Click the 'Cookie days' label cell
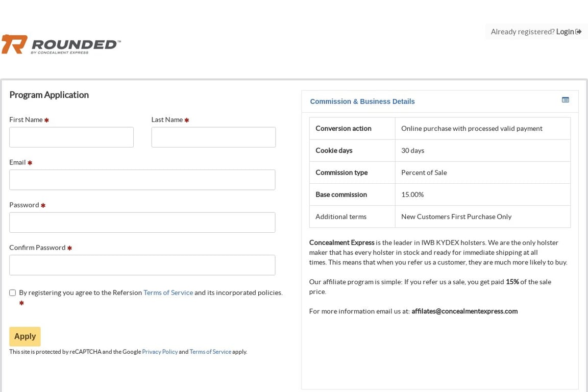The width and height of the screenshot is (588, 392). (x=352, y=151)
